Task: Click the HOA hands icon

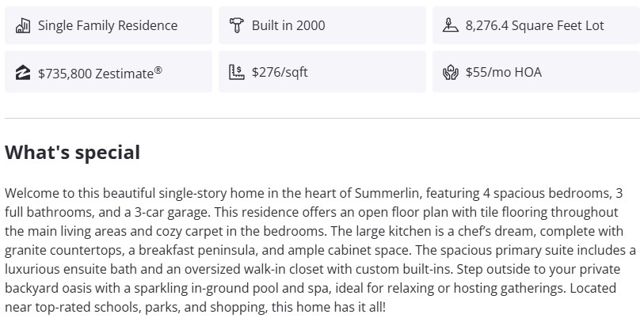Action: click(x=451, y=73)
